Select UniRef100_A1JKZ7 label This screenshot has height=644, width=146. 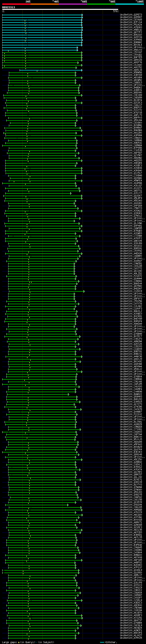pos(131,636)
